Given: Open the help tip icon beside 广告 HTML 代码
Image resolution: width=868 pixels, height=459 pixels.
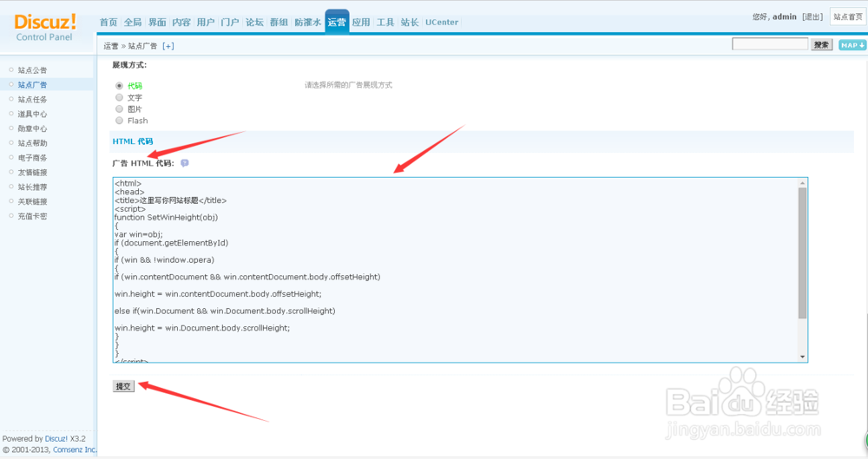Looking at the screenshot, I should click(x=184, y=163).
